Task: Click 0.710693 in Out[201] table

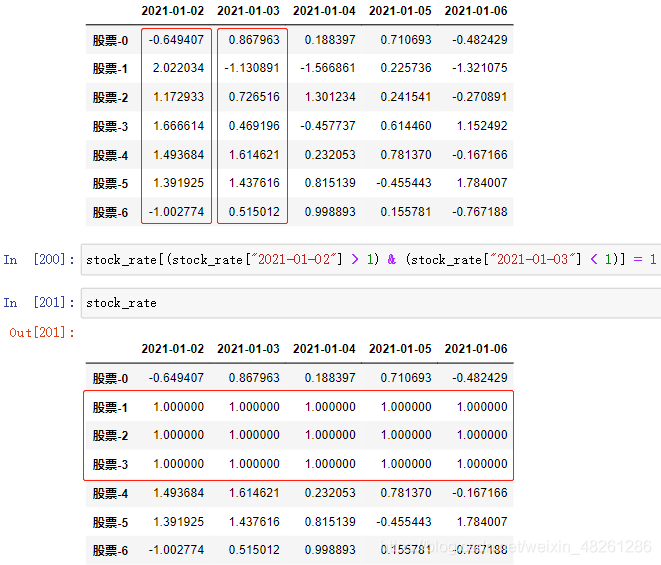Action: click(x=406, y=378)
